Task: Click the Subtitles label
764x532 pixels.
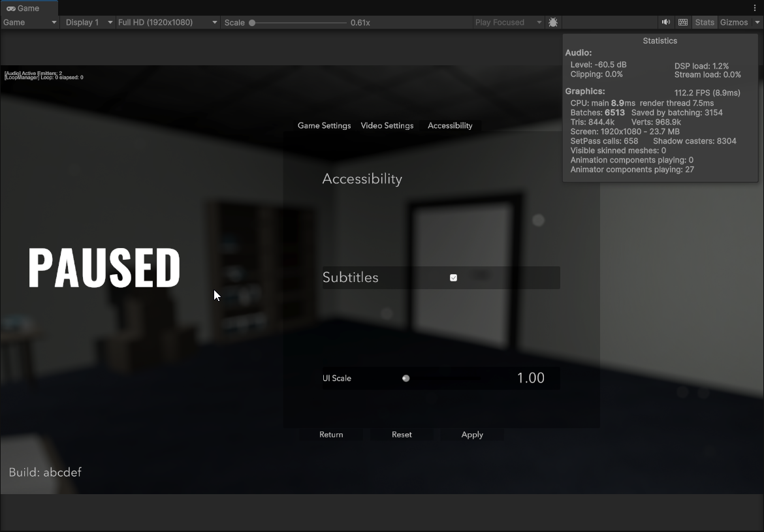Action: pos(350,277)
